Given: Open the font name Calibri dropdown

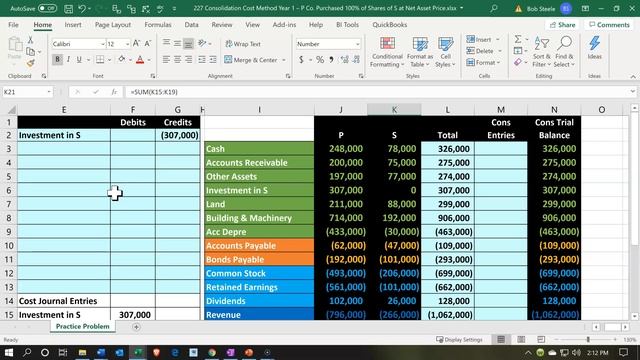Looking at the screenshot, I should 102,44.
